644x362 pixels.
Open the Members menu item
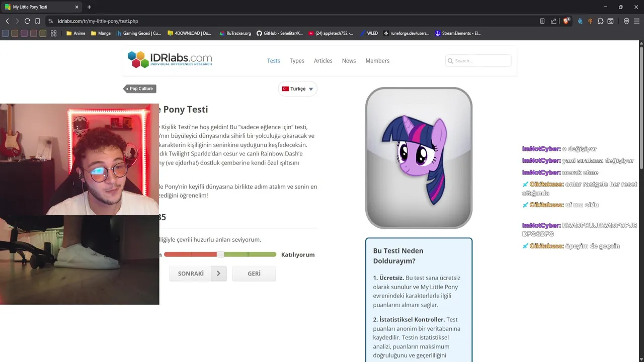(x=377, y=61)
